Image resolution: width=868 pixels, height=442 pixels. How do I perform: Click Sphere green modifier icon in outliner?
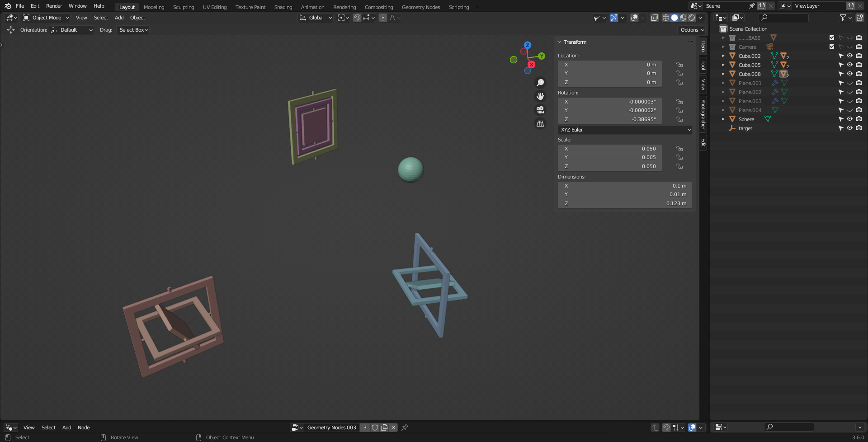767,119
